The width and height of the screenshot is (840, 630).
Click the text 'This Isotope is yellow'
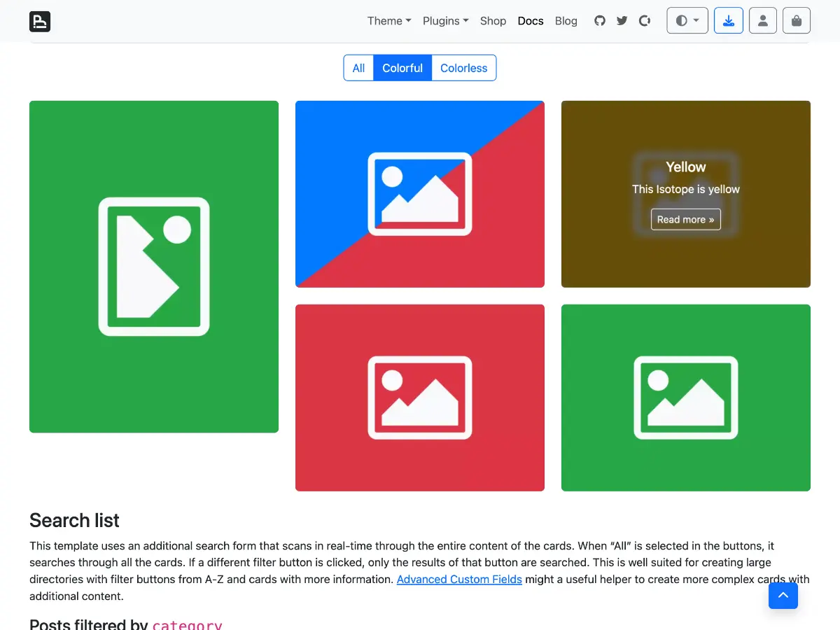(686, 189)
